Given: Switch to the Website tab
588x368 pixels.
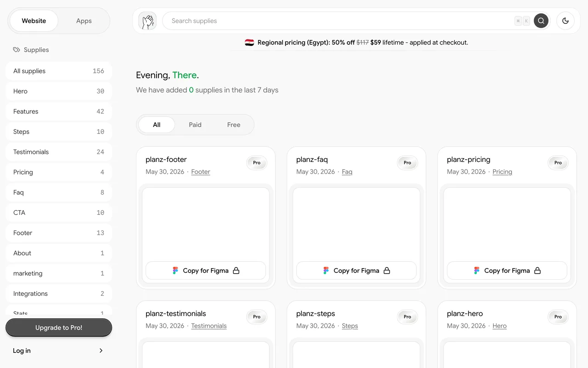Looking at the screenshot, I should click(34, 21).
